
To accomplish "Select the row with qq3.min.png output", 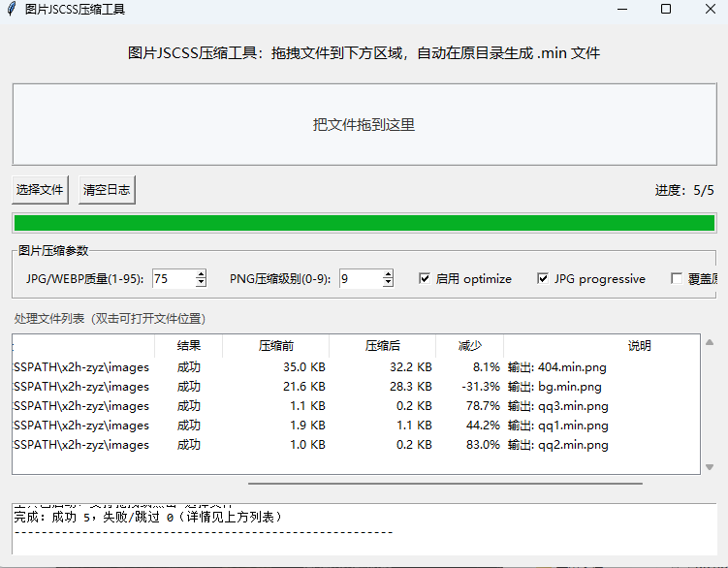I will [356, 406].
